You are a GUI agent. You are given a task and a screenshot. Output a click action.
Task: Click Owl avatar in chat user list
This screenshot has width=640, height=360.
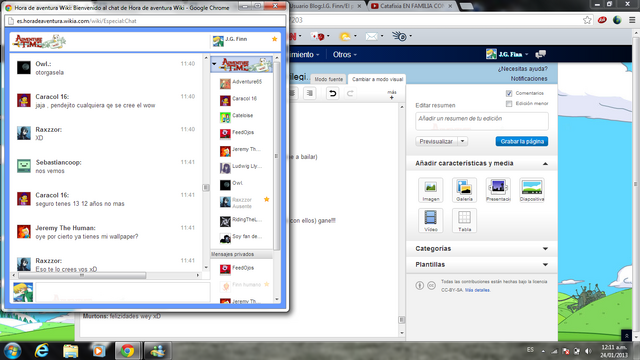(225, 185)
